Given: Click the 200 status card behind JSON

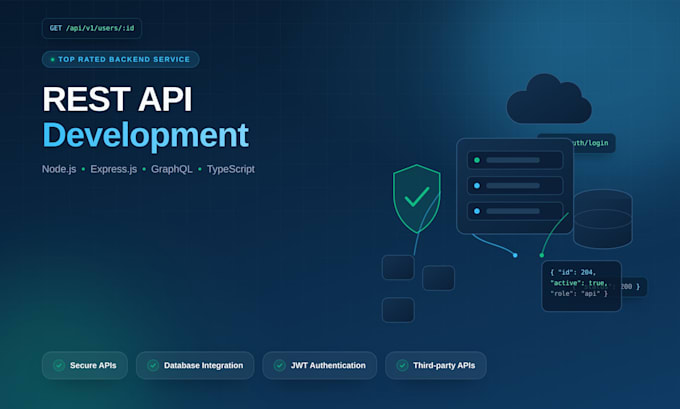Looking at the screenshot, I should pos(634,287).
